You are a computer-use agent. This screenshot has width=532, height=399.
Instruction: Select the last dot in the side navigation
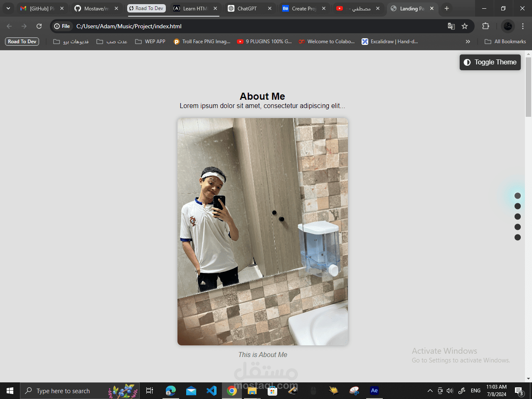click(x=517, y=237)
